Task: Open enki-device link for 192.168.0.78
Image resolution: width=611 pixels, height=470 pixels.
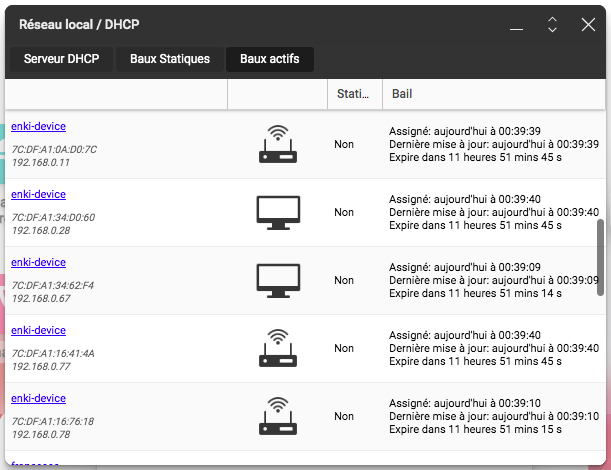Action: [x=38, y=398]
